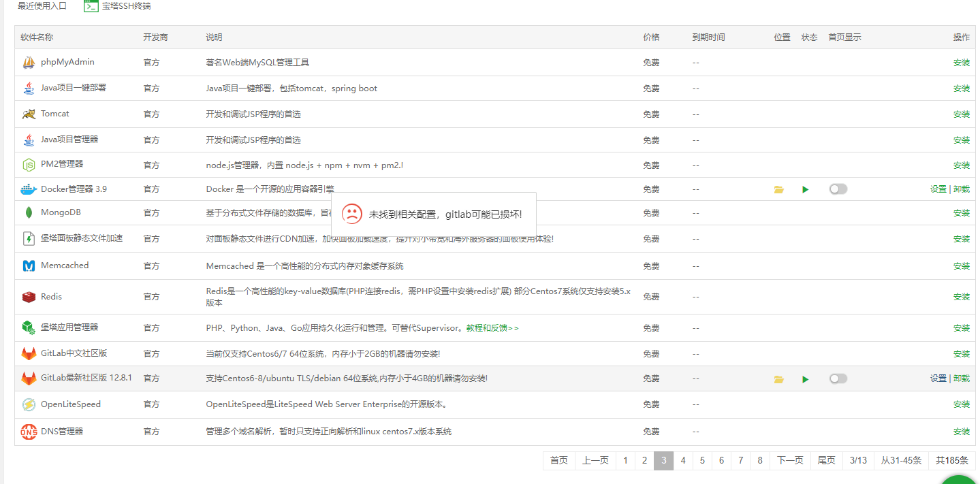Screen dimensions: 980x484
Task: Install Redis
Action: [962, 297]
